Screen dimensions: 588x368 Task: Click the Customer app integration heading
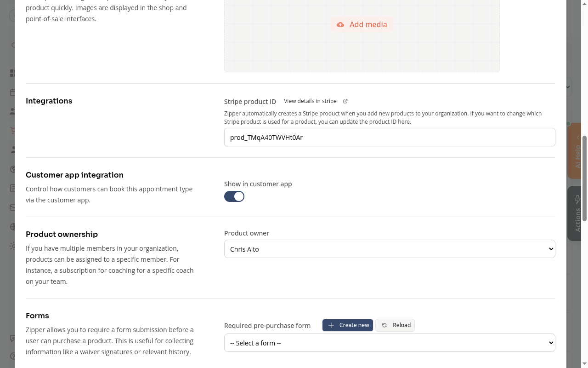click(74, 175)
